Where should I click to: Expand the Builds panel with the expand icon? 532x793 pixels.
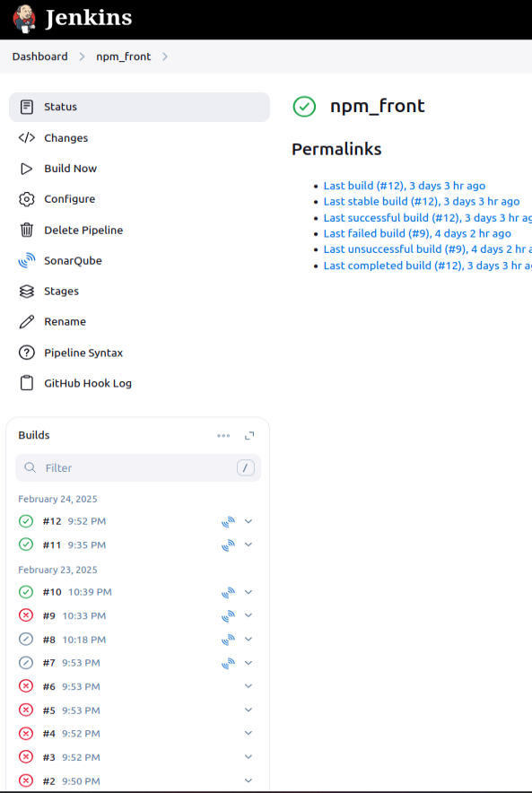tap(249, 435)
